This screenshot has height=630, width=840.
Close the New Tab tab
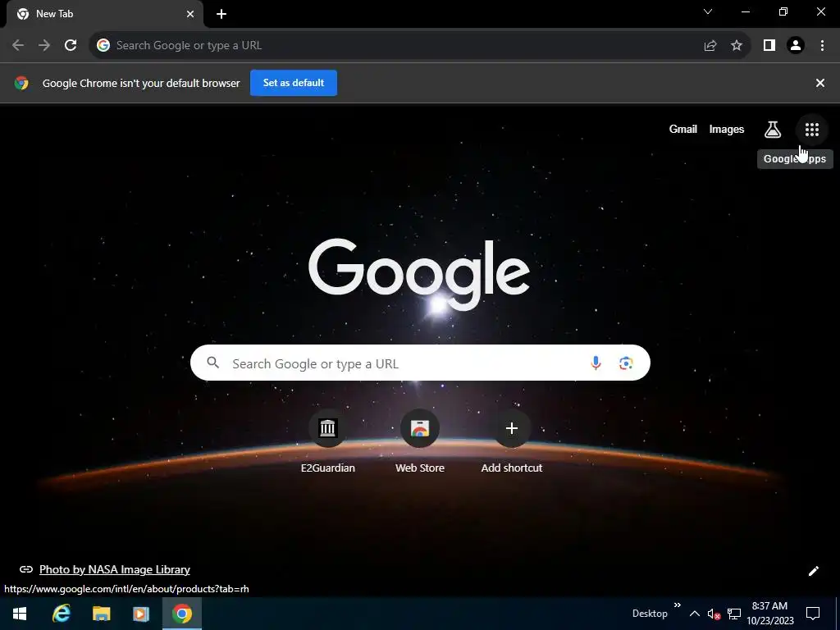190,14
